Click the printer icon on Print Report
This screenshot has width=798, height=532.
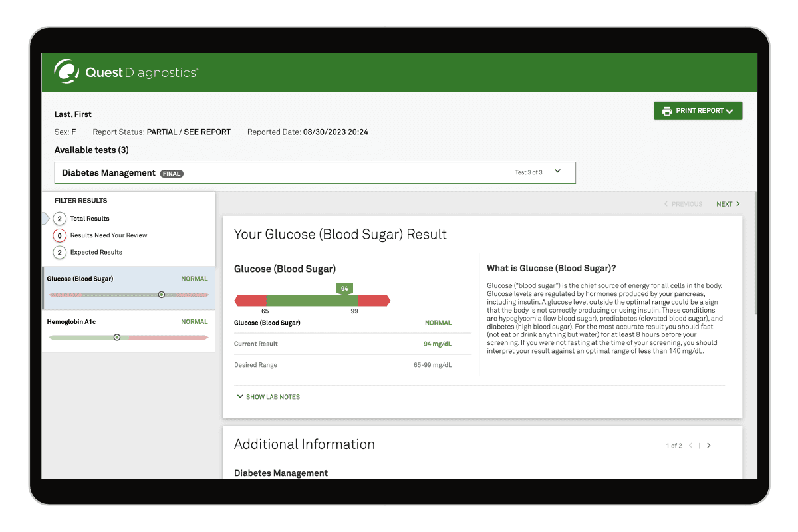667,111
